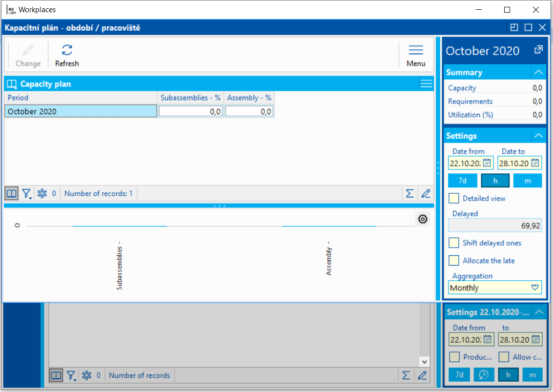This screenshot has width=553, height=392.
Task: Open Date from calendar picker in Settings
Action: pos(487,163)
